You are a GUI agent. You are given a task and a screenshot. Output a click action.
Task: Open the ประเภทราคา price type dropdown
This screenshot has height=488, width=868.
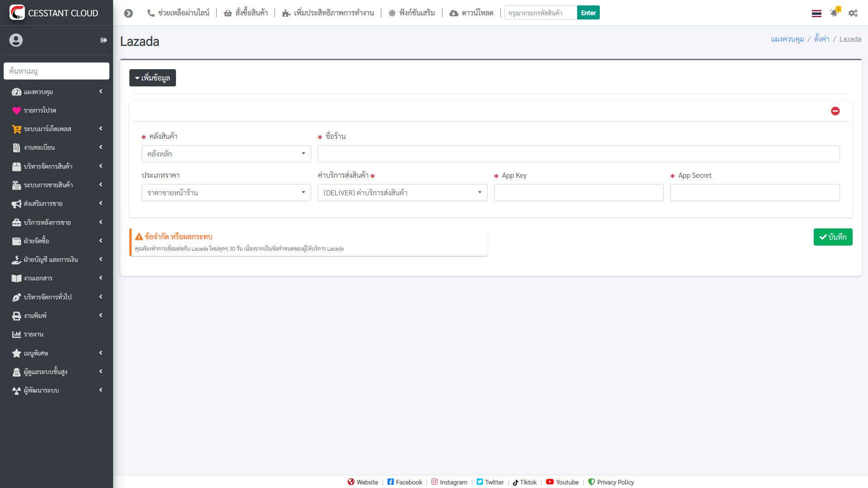click(226, 193)
